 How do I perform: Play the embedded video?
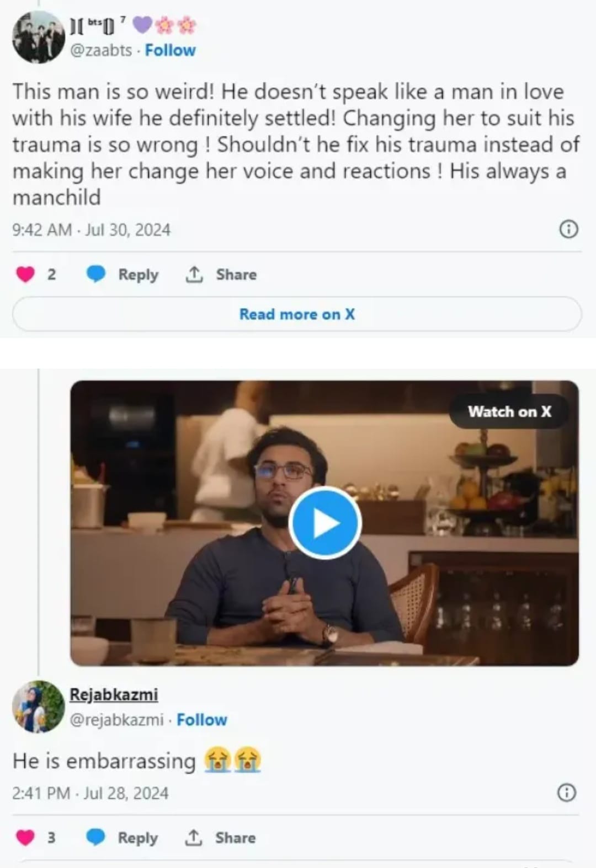point(325,523)
